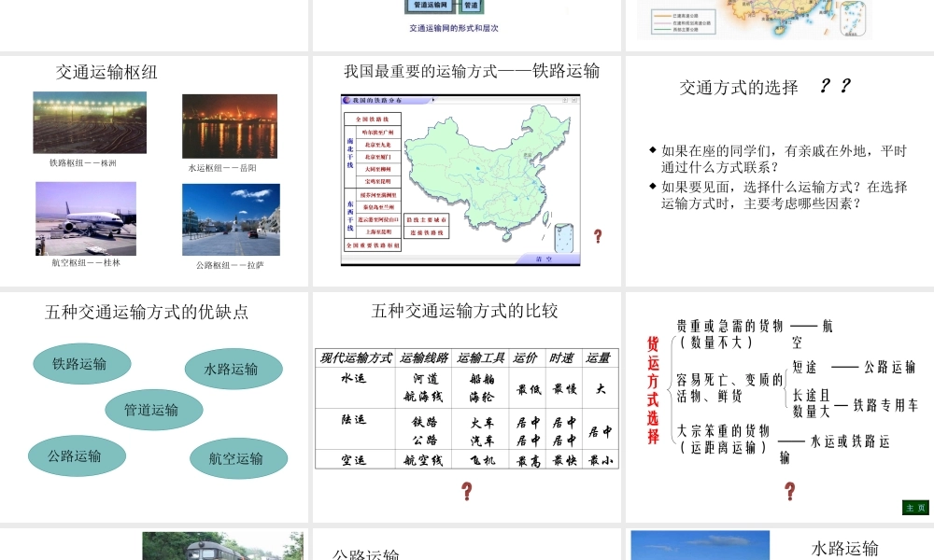
Task: Open the 铁路枢纽——株洲 photo
Action: point(90,122)
